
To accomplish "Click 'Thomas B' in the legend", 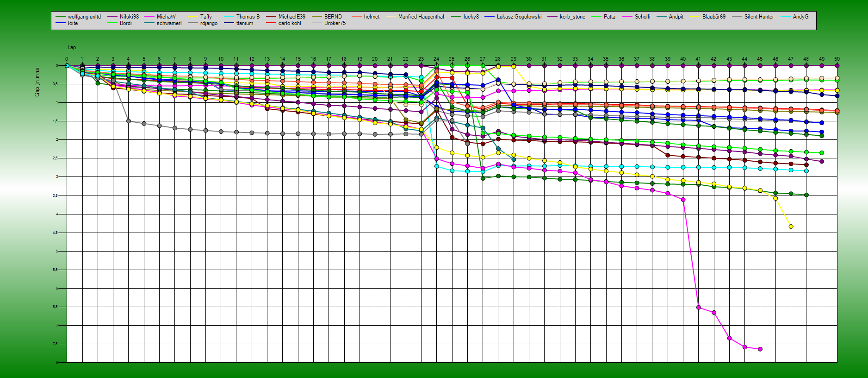I will (248, 17).
